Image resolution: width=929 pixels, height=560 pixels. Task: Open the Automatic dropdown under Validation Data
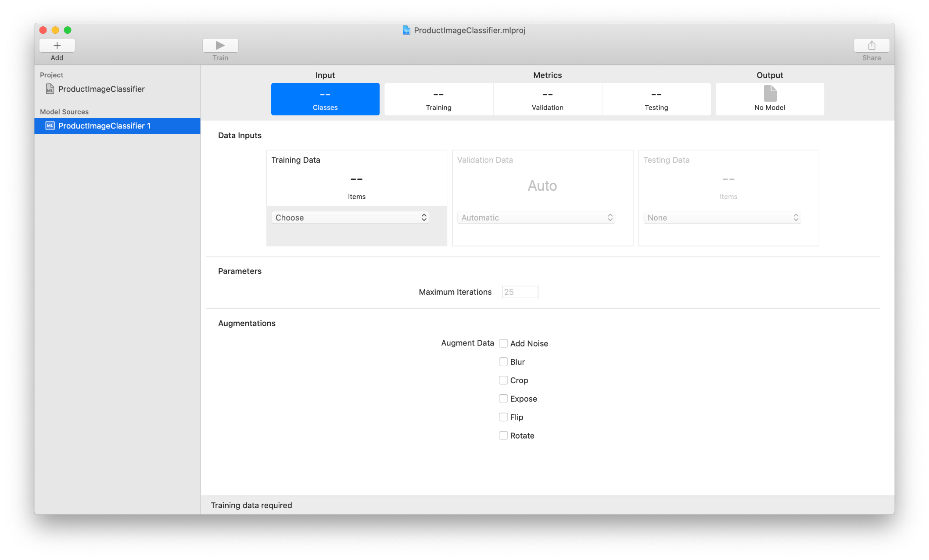536,217
